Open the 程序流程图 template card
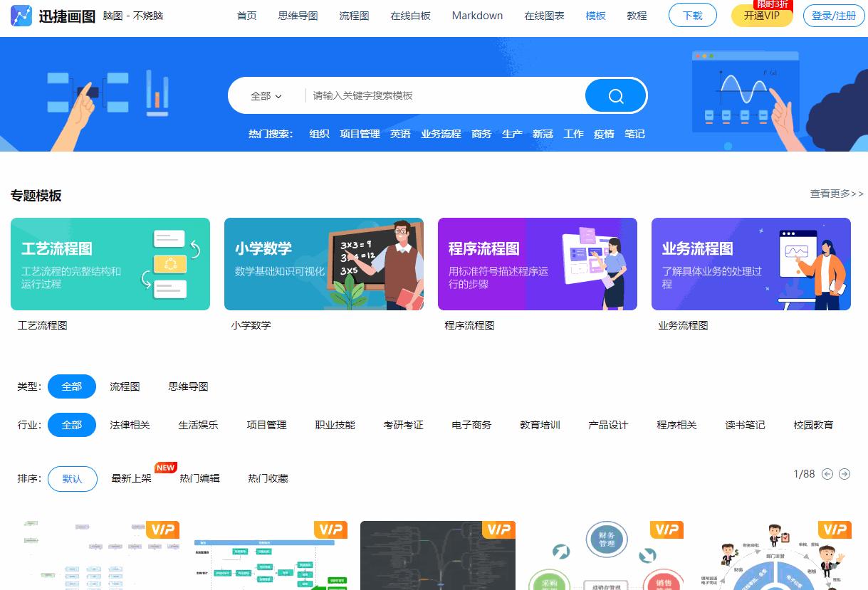 [538, 264]
